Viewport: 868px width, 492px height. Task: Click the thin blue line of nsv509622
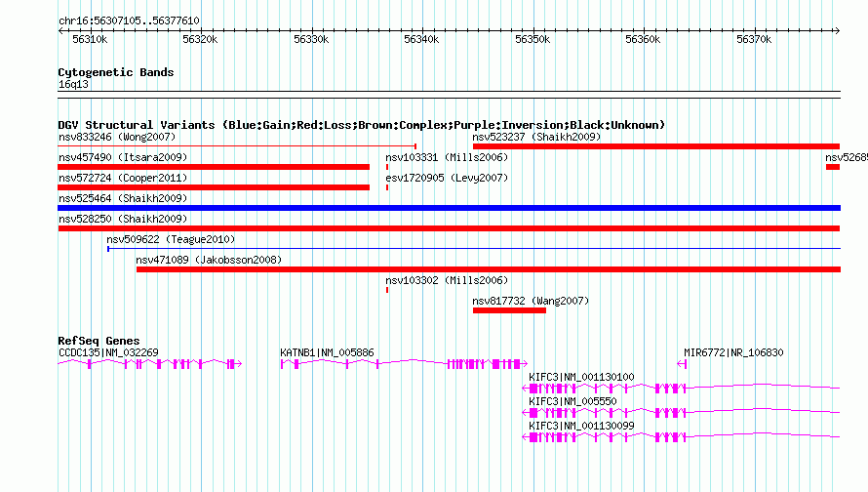tap(474, 249)
